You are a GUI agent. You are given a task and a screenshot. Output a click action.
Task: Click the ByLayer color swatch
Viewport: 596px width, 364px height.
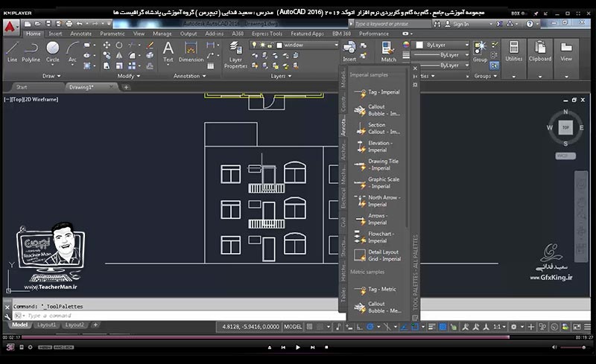pyautogui.click(x=419, y=45)
